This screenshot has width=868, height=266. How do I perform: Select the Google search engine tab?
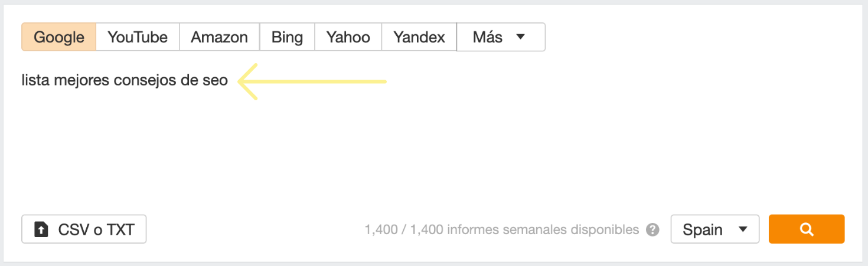point(58,37)
